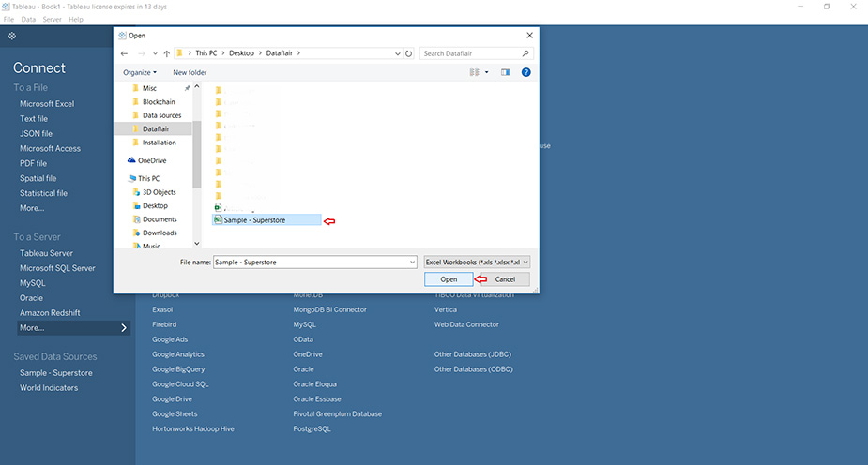Click the Tableau logo icon in sidebar
This screenshot has width=868, height=465.
[x=12, y=36]
